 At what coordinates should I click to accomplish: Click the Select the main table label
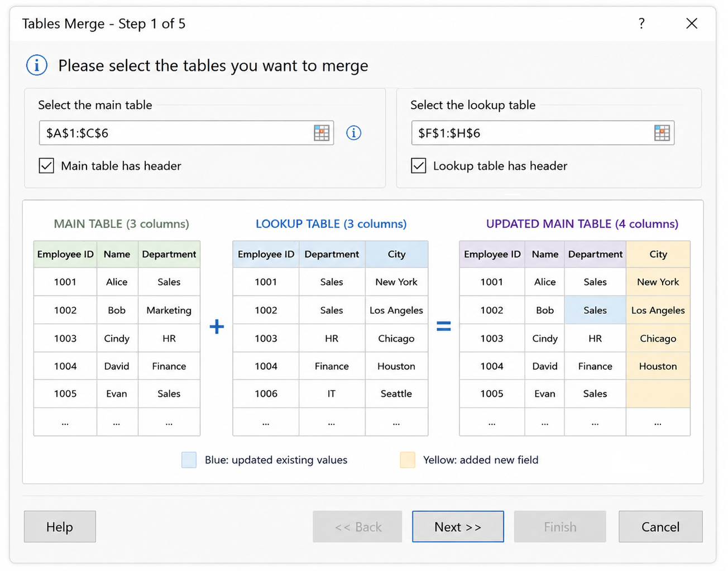[95, 105]
